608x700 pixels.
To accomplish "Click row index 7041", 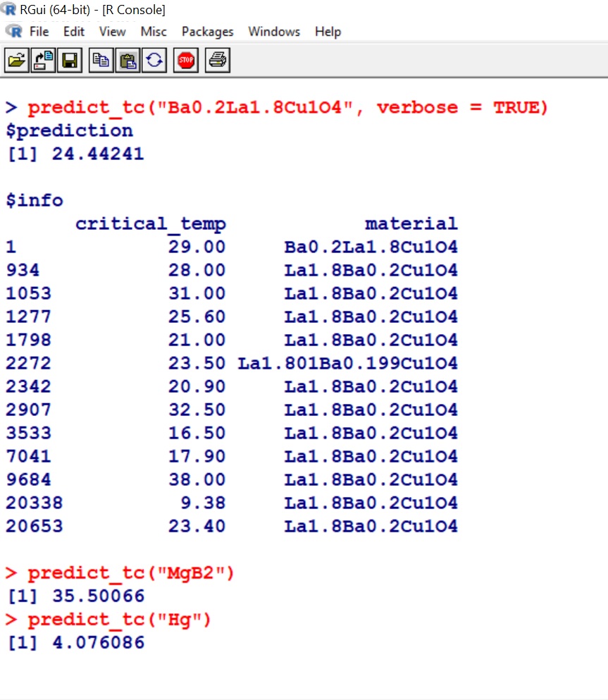I will [x=29, y=456].
